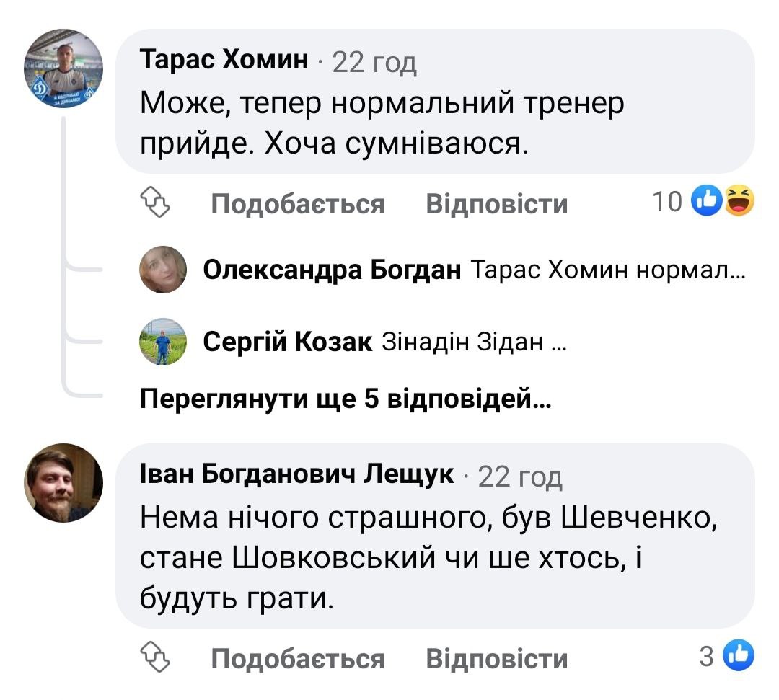The width and height of the screenshot is (779, 700).
Task: Open Іван Богданович Лещук name link
Action: (x=297, y=474)
